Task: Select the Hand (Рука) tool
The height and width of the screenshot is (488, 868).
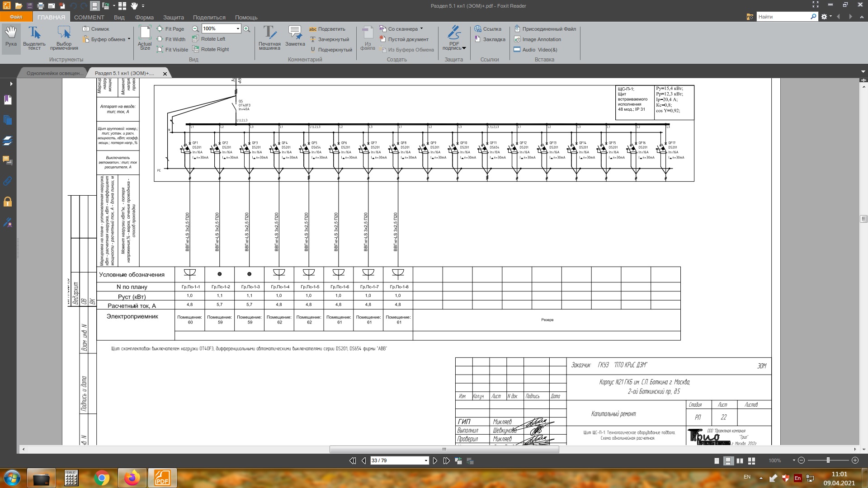Action: point(11,36)
